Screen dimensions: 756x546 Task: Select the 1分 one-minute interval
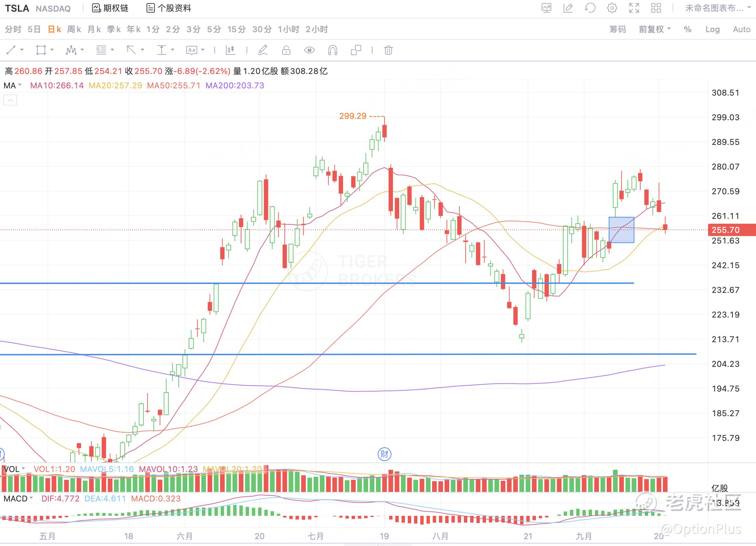(x=153, y=29)
